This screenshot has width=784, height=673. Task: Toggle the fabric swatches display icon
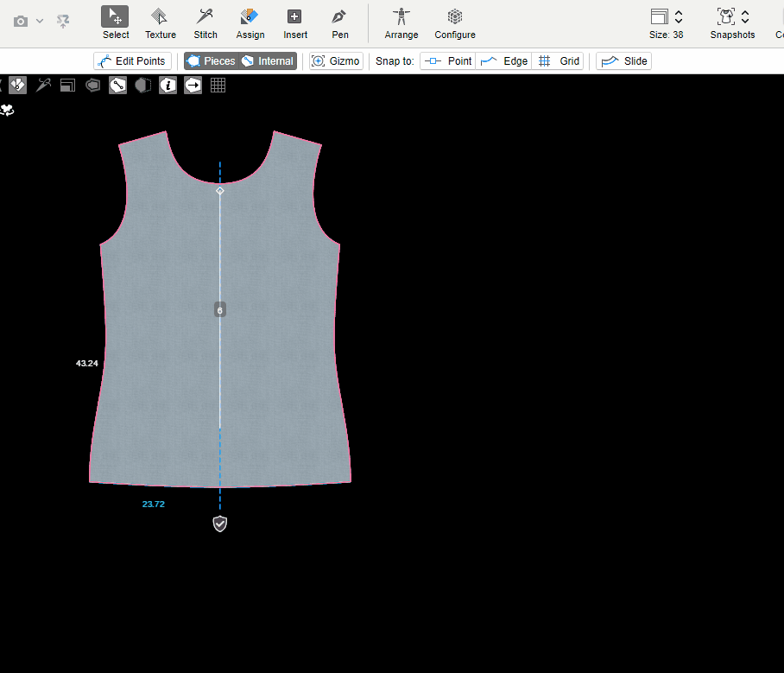(x=17, y=85)
